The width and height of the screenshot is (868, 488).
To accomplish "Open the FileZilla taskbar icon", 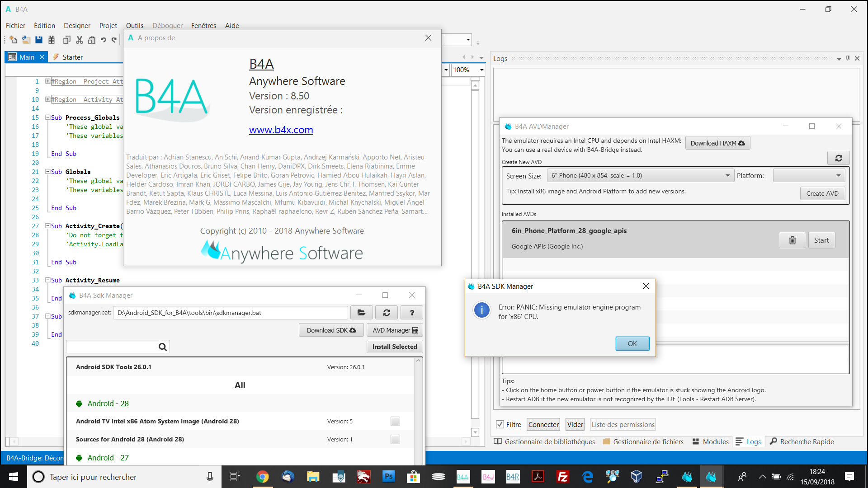I will tap(563, 477).
